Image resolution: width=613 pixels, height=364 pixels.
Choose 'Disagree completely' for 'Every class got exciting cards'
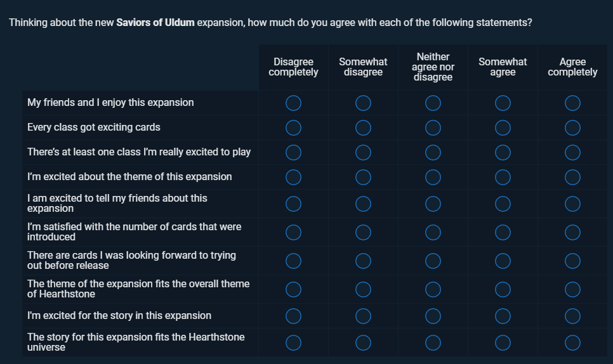coord(293,127)
